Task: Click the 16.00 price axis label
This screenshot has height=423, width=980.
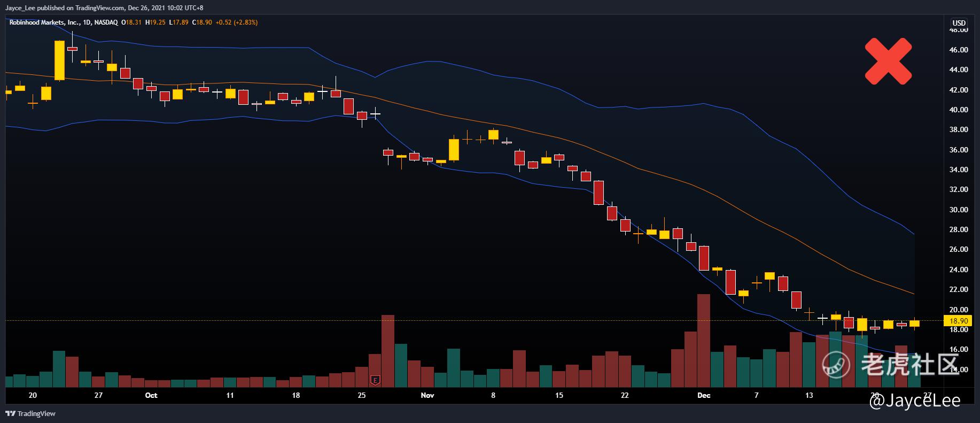Action: pos(959,349)
